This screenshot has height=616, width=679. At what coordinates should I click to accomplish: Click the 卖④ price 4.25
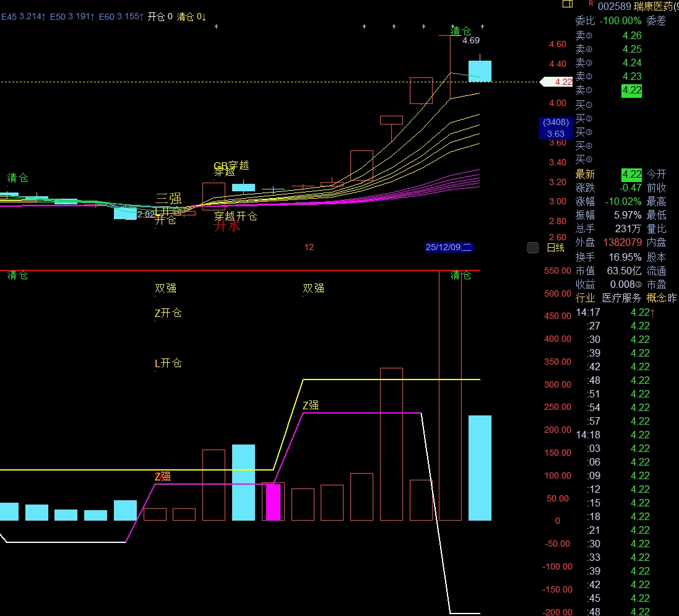632,49
